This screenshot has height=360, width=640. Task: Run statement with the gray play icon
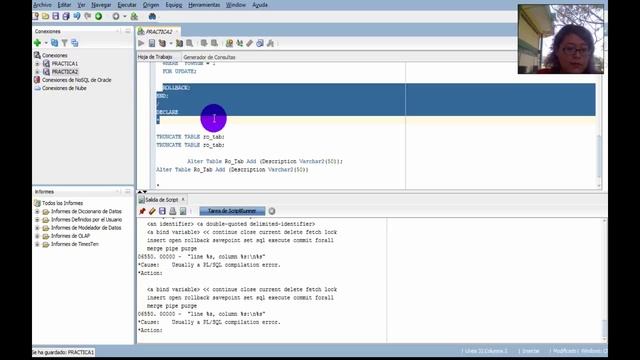pyautogui.click(x=141, y=43)
